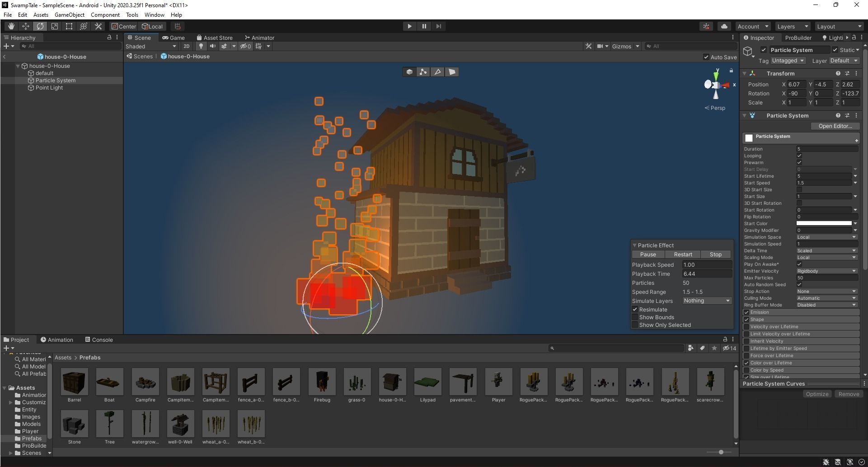Screen dimensions: 868x467
Task: Open the Layout dropdown
Action: point(839,26)
